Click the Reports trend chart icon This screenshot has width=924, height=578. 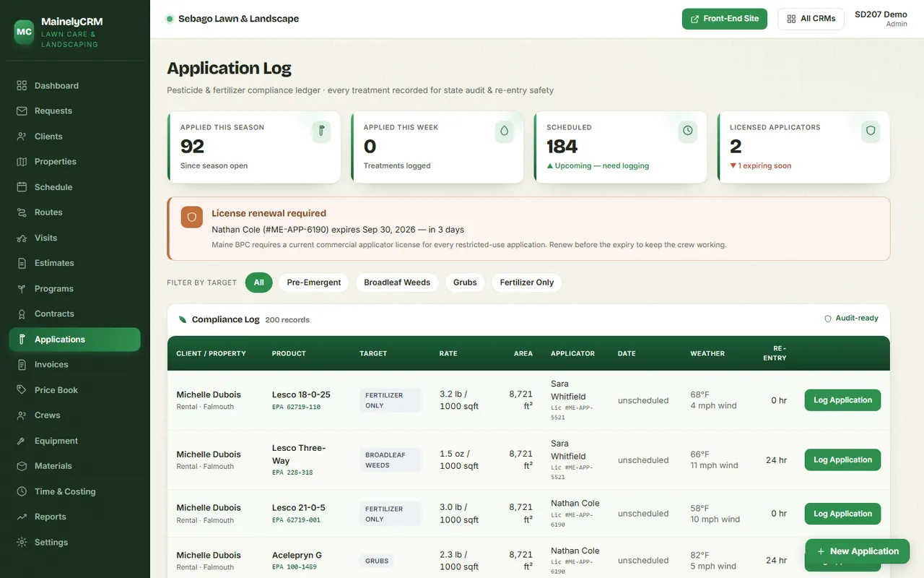[22, 517]
